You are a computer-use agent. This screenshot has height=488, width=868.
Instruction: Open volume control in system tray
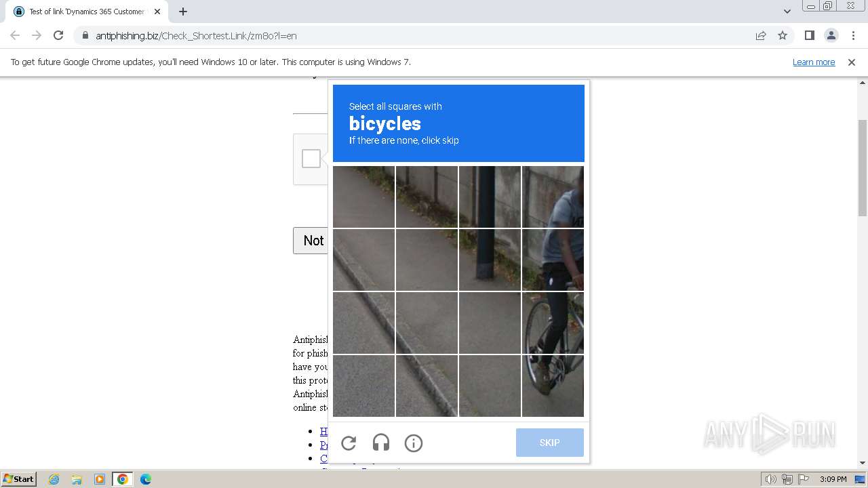coord(771,479)
